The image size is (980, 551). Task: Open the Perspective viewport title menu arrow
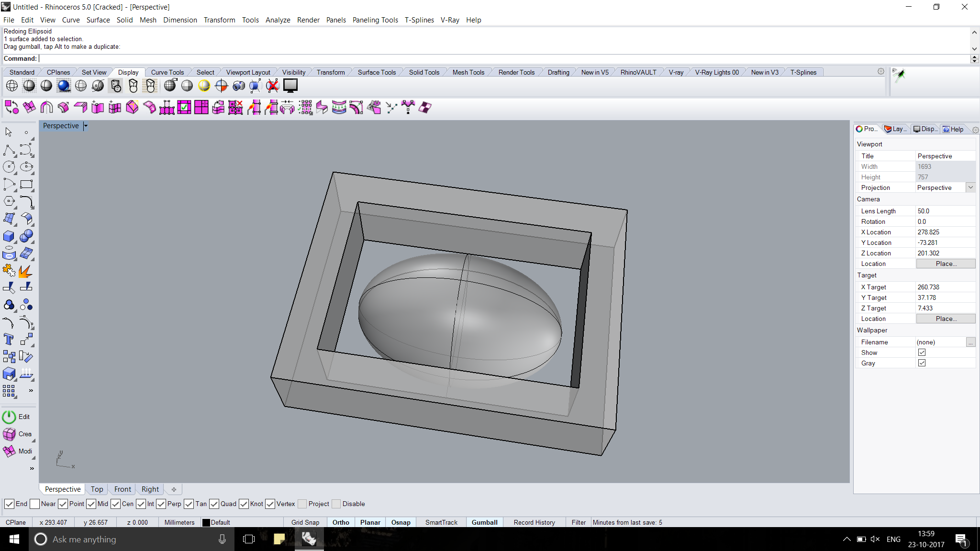86,126
